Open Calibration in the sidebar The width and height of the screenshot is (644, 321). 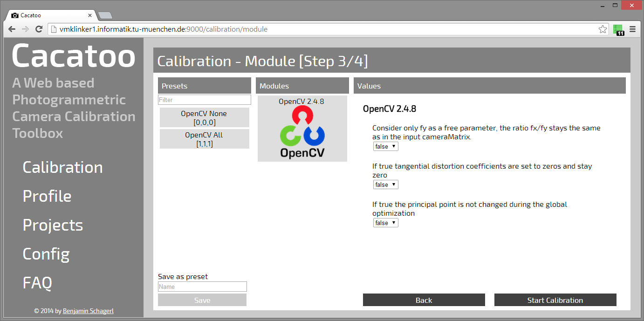63,167
